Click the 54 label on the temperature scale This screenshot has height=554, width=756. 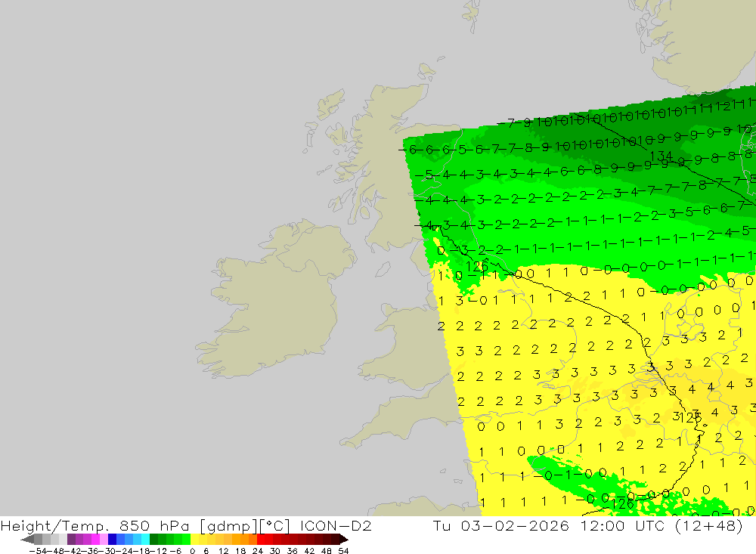[x=343, y=551]
